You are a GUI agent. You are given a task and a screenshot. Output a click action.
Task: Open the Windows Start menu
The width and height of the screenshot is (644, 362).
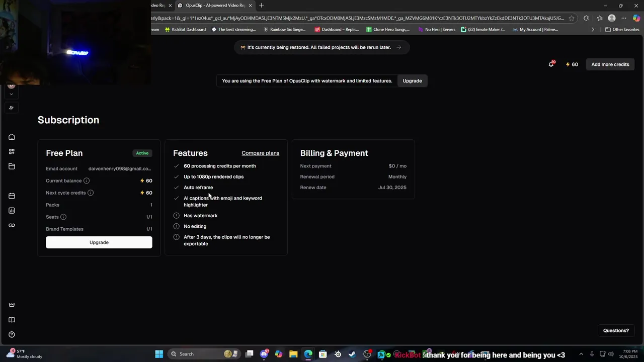click(x=159, y=354)
